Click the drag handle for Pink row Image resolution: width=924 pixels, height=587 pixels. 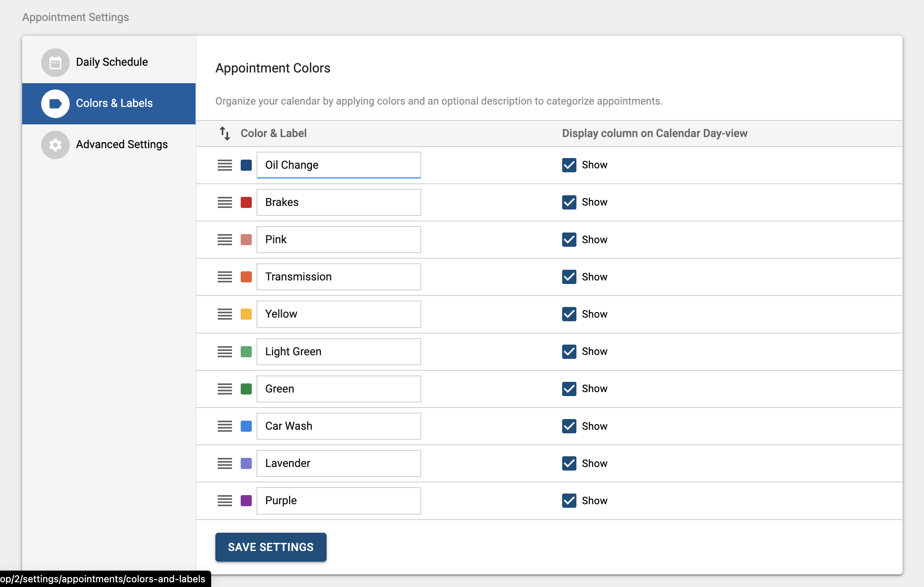click(x=225, y=240)
